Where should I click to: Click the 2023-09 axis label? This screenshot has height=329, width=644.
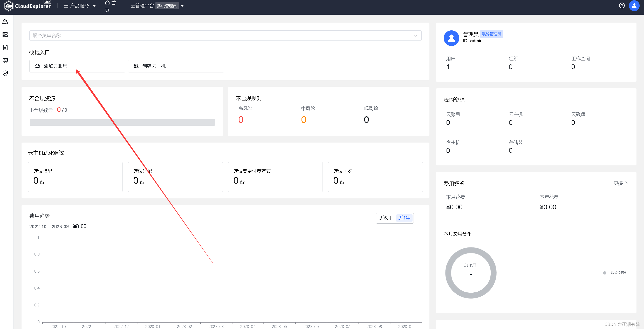click(x=406, y=326)
